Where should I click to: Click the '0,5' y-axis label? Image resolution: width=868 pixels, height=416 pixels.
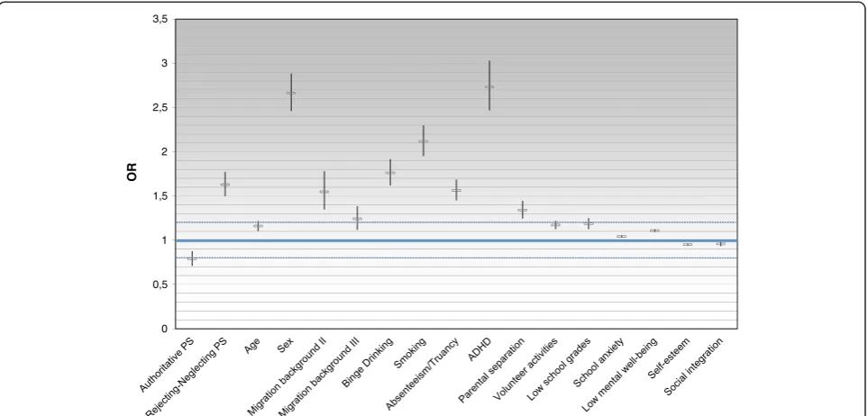click(x=160, y=285)
